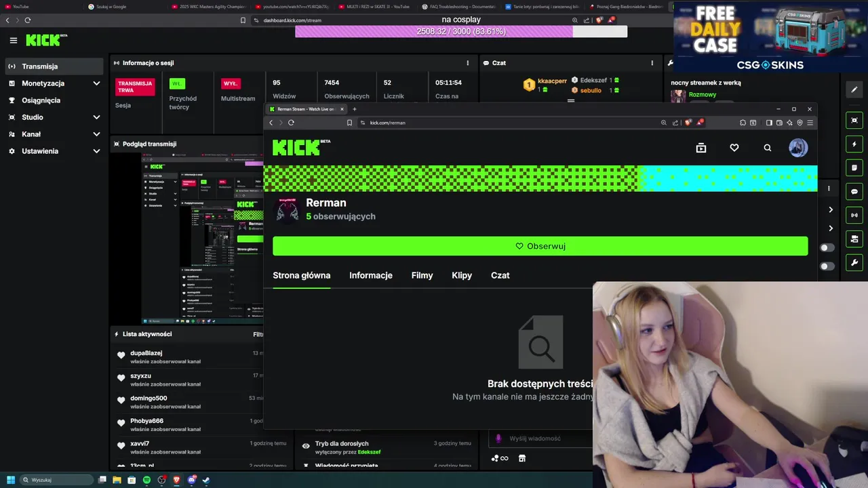Image resolution: width=868 pixels, height=488 pixels.
Task: Open Spotify from the taskbar
Action: [x=147, y=480]
